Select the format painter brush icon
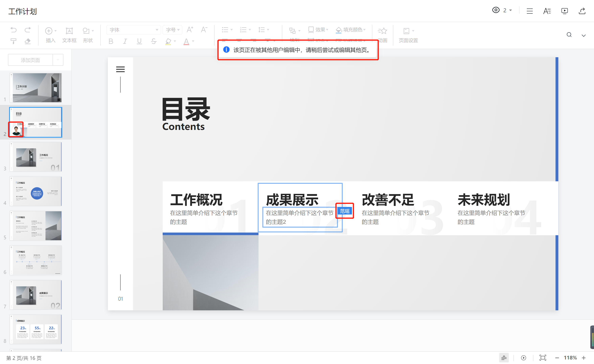The height and width of the screenshot is (364, 594). (13, 41)
